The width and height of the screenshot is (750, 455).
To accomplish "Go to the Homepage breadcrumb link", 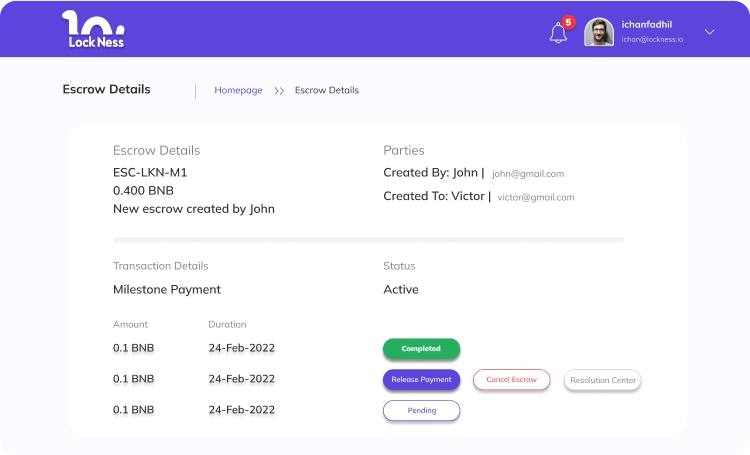I will (238, 90).
